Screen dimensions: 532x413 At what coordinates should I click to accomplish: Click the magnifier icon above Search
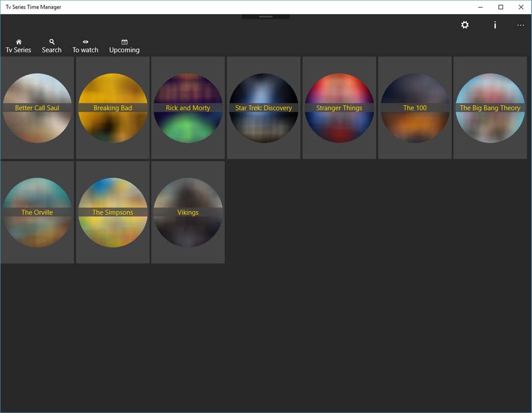point(51,42)
